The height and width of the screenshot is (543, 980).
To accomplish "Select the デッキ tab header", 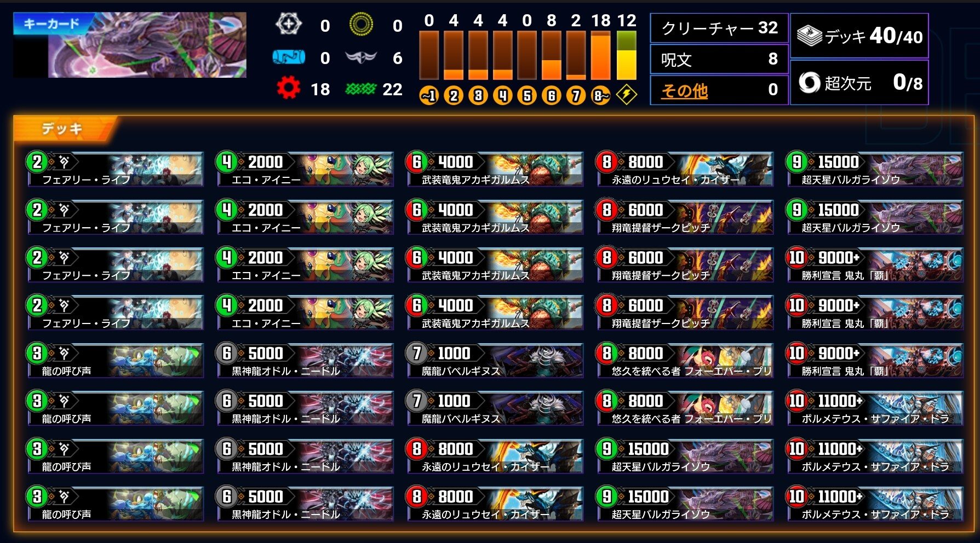I will [62, 129].
